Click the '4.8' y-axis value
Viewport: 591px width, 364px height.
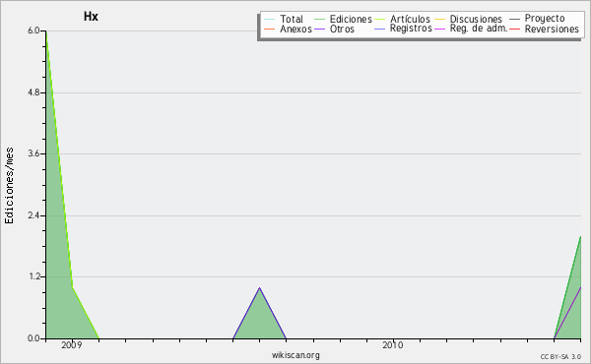coord(33,92)
